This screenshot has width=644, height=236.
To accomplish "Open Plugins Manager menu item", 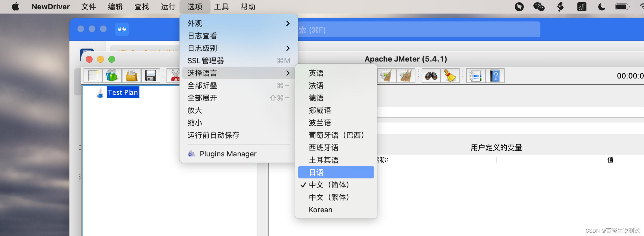I will [238, 154].
